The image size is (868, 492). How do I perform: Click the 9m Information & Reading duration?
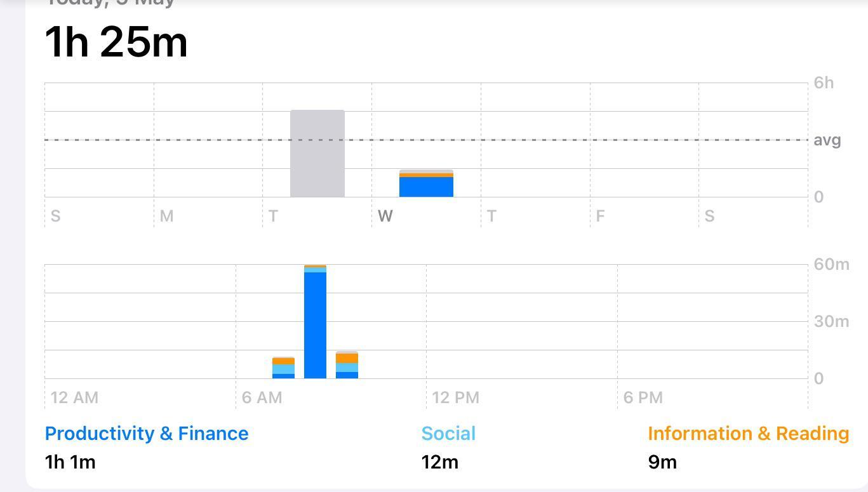click(662, 462)
